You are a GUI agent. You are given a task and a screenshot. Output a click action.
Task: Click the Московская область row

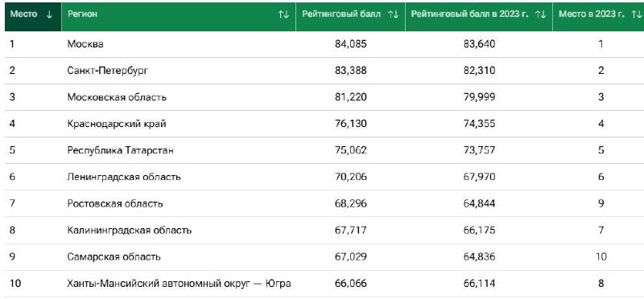[322, 97]
